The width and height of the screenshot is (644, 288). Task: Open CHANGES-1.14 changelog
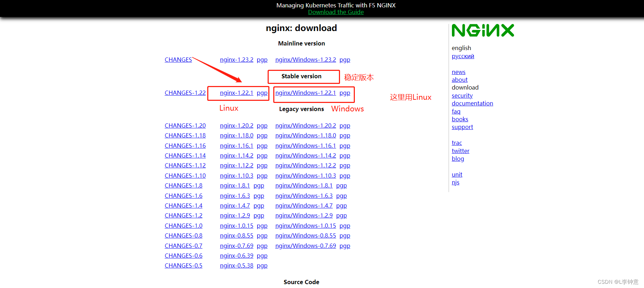185,155
